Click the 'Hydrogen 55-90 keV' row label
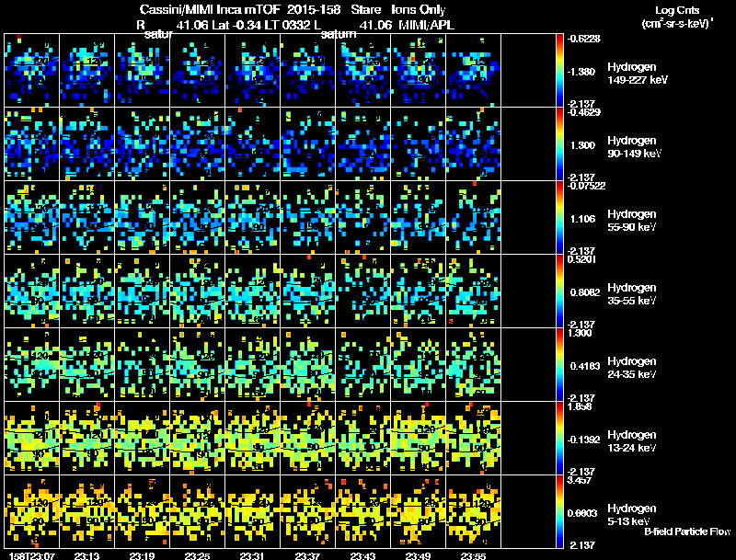Screen dimensions: 736x560 (632, 221)
